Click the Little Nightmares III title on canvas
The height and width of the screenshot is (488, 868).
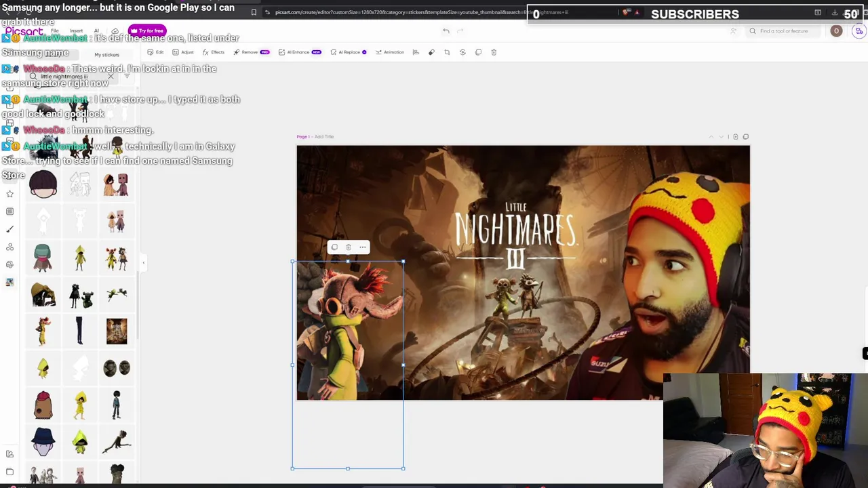click(515, 234)
